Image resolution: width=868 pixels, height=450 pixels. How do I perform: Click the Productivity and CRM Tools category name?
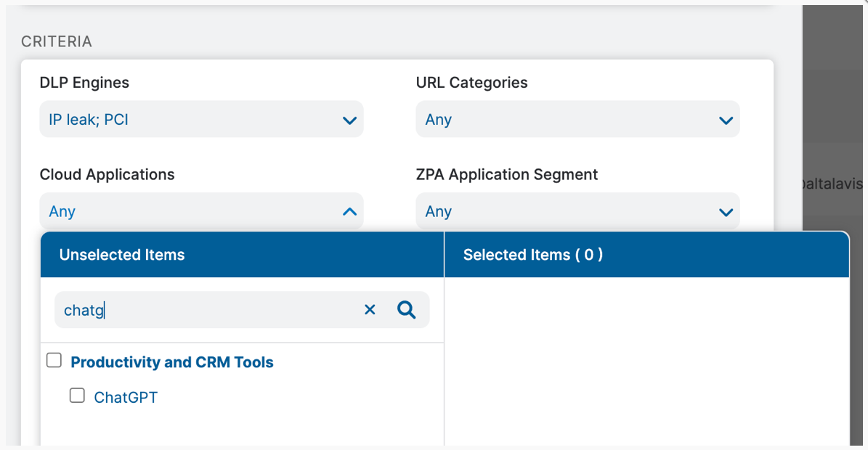172,362
